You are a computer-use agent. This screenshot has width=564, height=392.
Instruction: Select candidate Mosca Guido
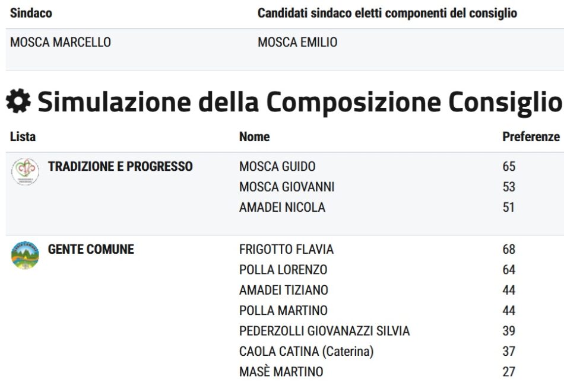(277, 167)
